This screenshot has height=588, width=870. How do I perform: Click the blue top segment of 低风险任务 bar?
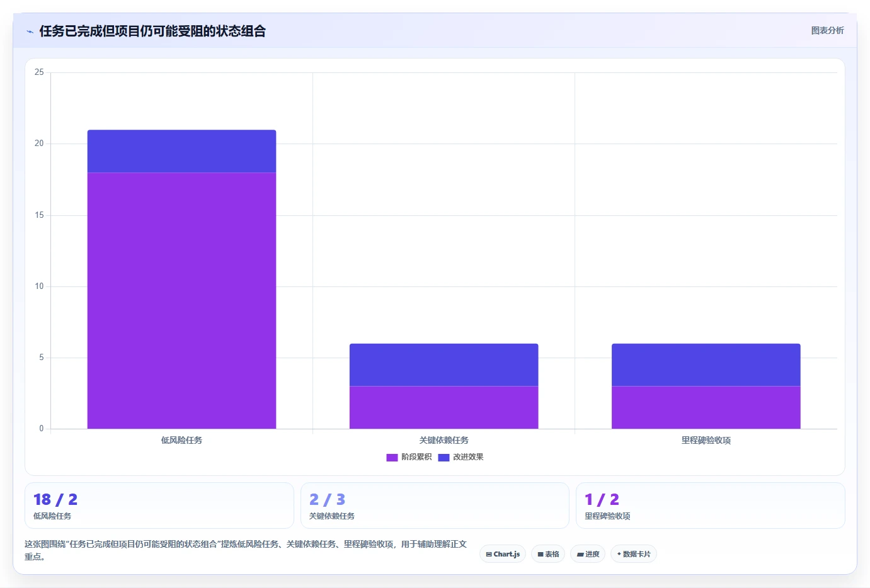click(x=181, y=151)
